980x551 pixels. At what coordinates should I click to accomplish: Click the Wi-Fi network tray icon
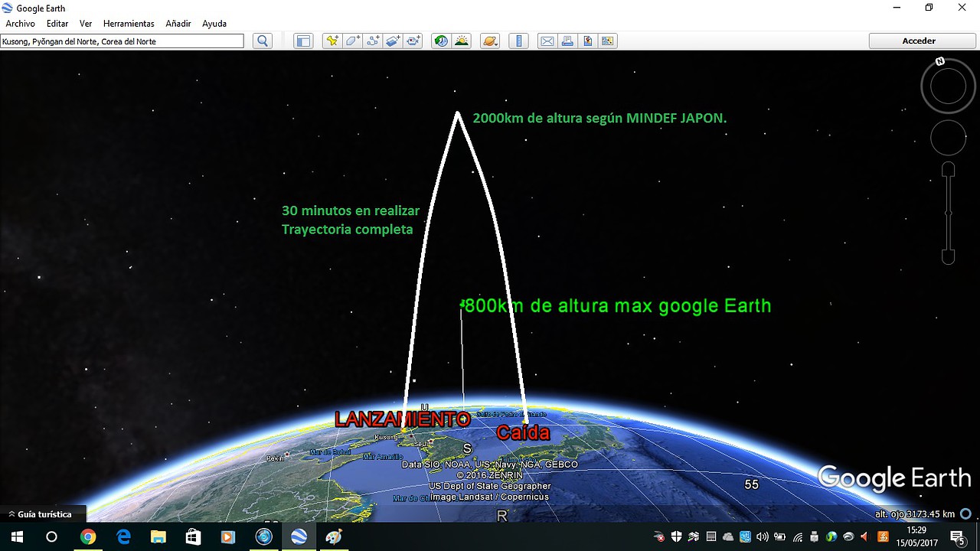(798, 536)
